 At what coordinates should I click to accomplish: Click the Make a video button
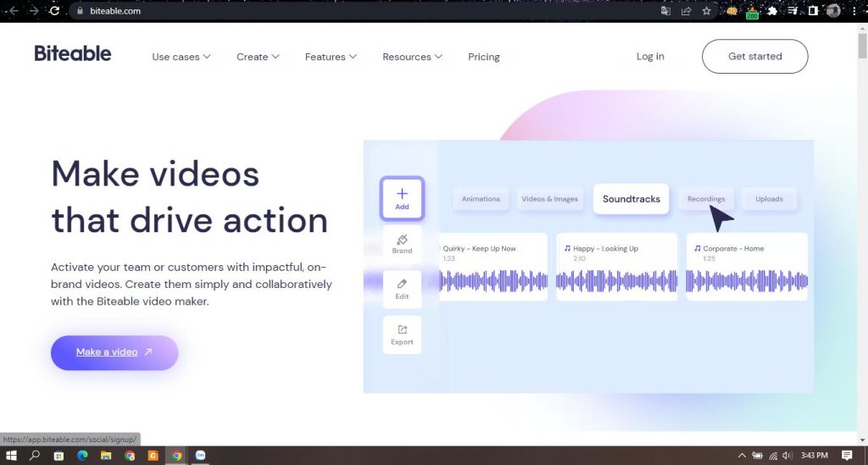114,352
